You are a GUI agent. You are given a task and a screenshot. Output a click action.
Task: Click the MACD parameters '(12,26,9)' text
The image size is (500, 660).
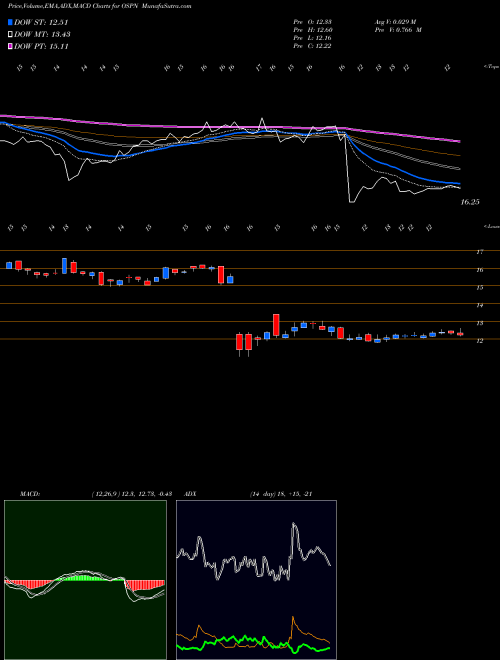107,494
